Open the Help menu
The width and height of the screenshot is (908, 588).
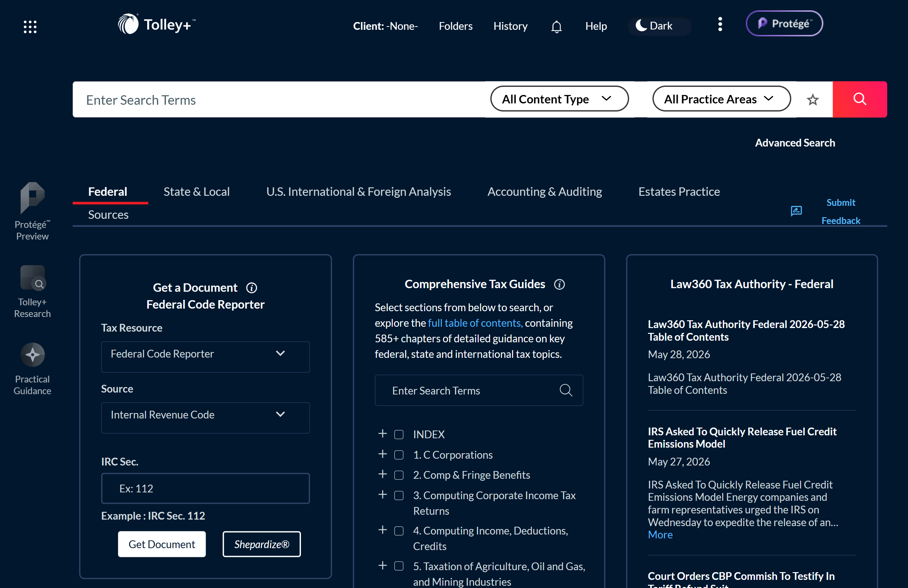[x=596, y=26]
